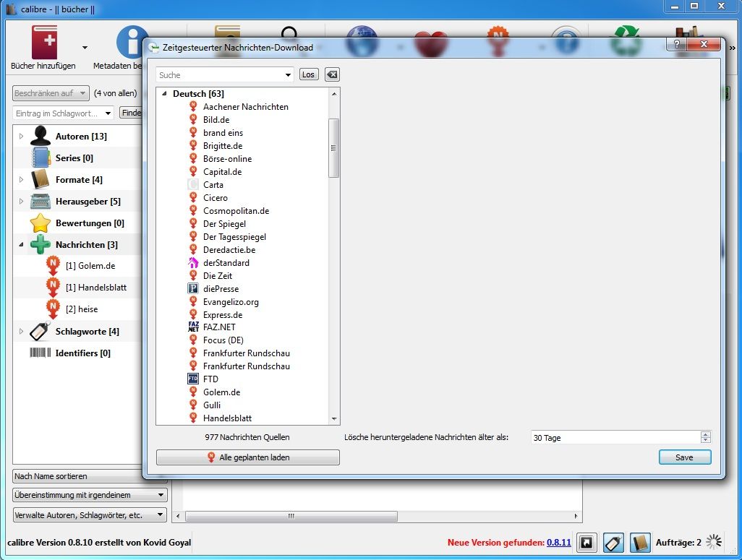Click the news list scroll-down arrow

pyautogui.click(x=334, y=419)
